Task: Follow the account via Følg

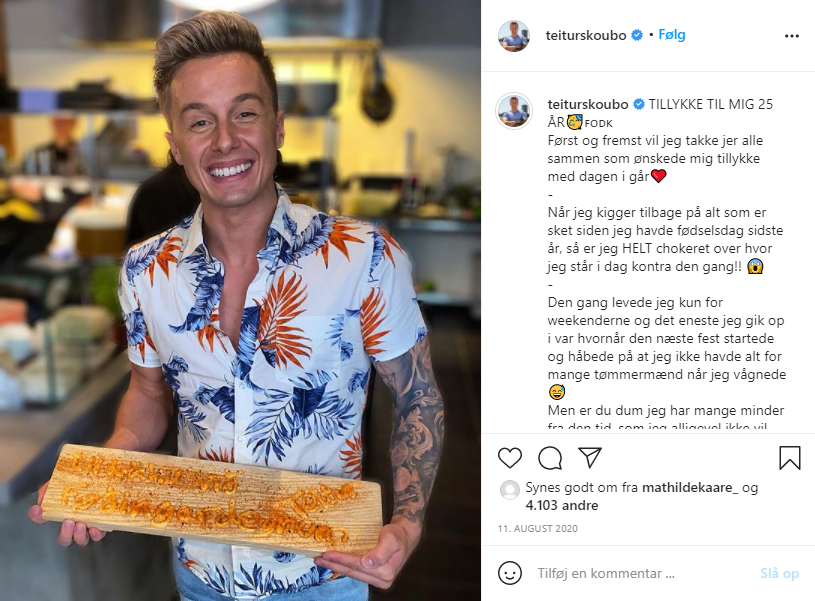Action: click(672, 35)
